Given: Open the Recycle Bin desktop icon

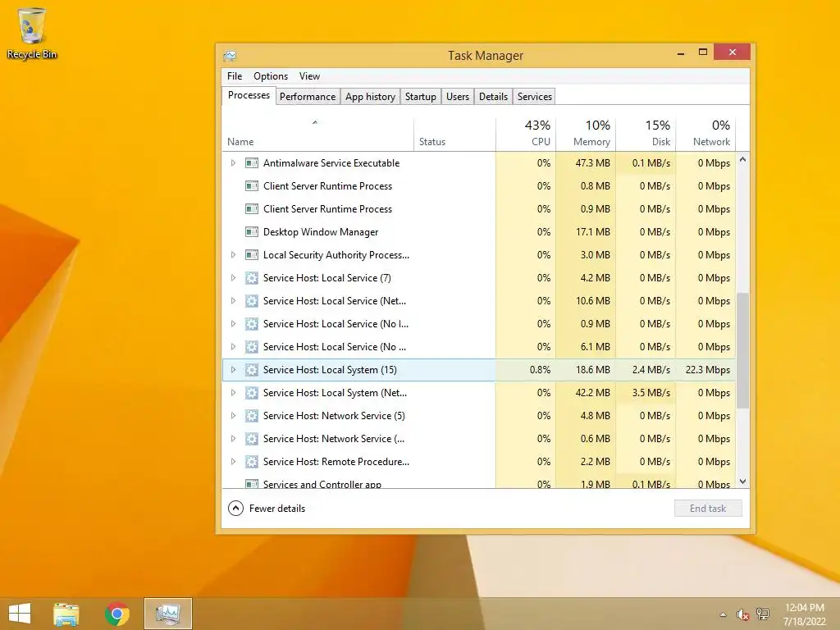Looking at the screenshot, I should (x=32, y=33).
